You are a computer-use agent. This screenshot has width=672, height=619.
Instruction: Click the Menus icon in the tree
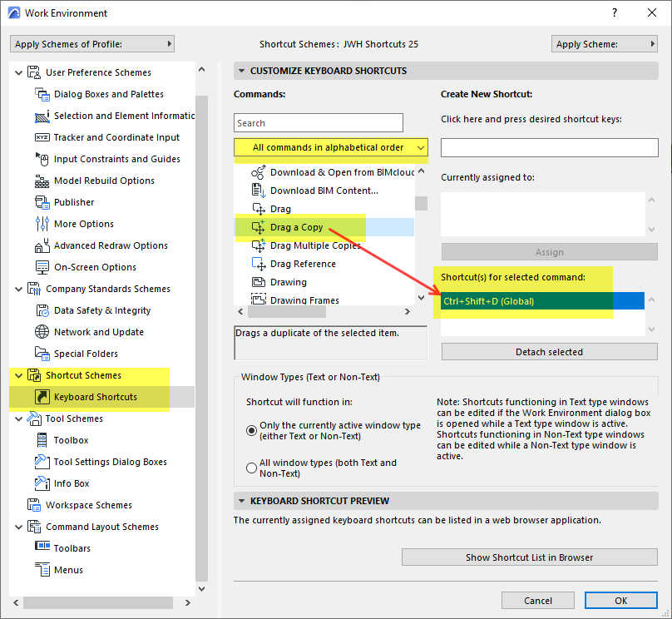coord(42,570)
